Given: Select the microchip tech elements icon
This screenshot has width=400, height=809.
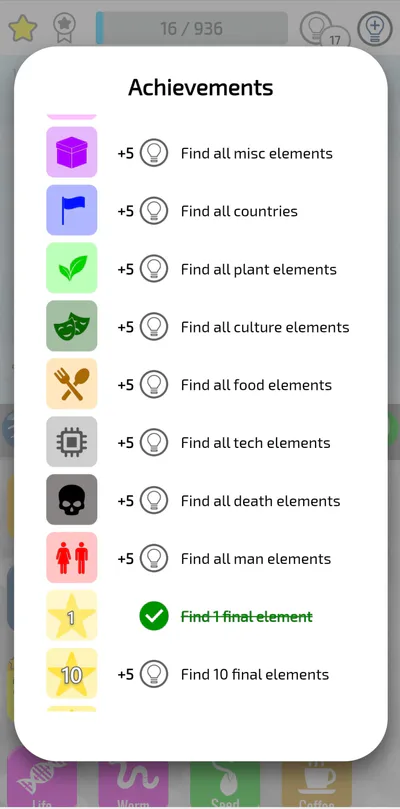Looking at the screenshot, I should [x=72, y=442].
